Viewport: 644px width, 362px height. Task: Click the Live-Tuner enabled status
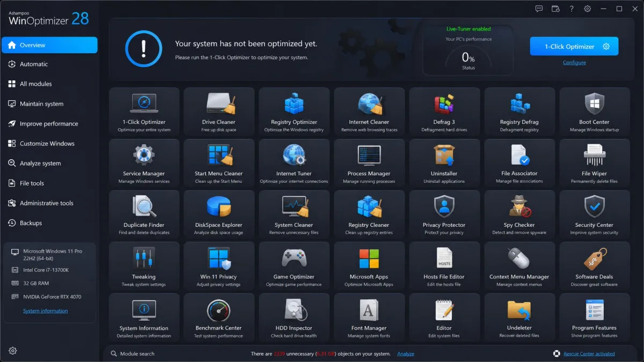[469, 29]
